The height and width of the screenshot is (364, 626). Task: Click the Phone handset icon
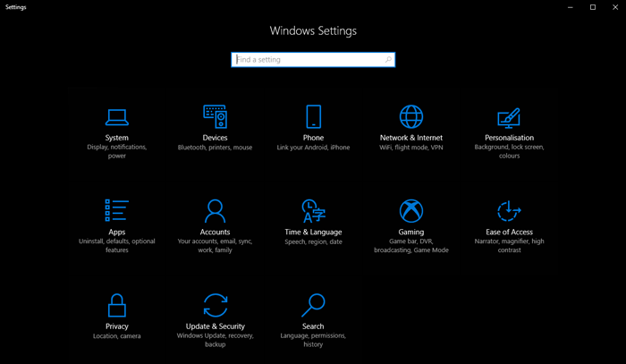point(313,116)
